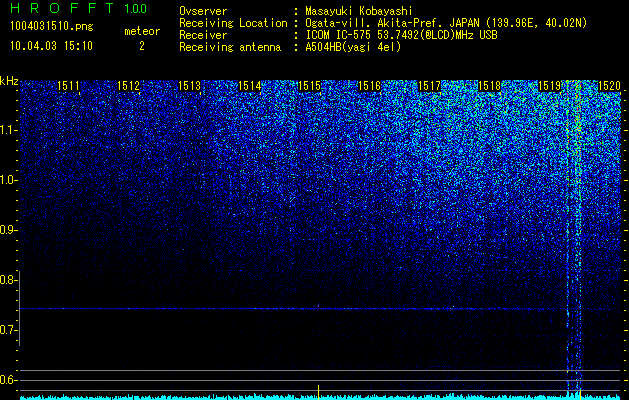Click the kHz axis unit label

click(x=9, y=81)
